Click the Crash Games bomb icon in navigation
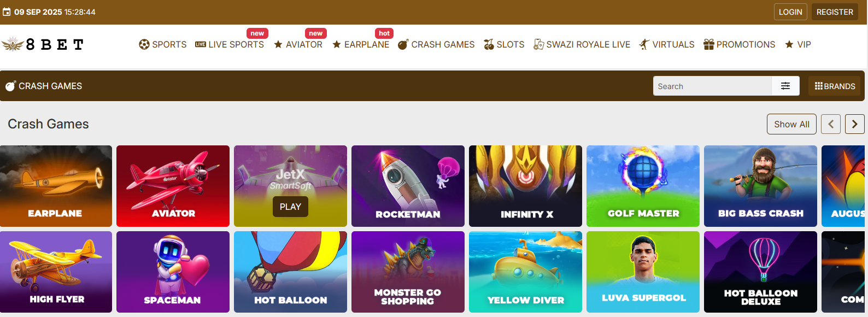Screen dimensions: 868x317 [x=403, y=44]
